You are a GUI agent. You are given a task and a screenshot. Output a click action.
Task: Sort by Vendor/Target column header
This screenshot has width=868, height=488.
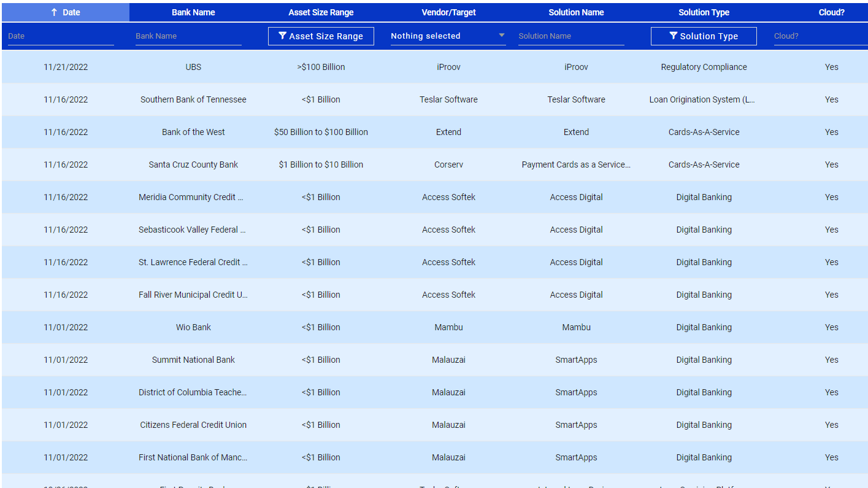tap(448, 12)
